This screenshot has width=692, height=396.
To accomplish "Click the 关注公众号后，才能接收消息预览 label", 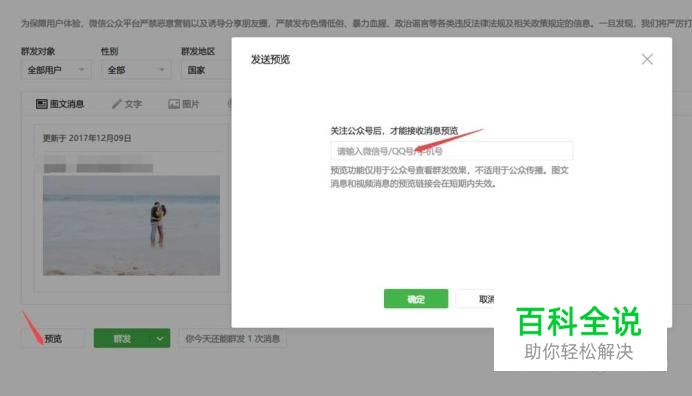I will 394,131.
